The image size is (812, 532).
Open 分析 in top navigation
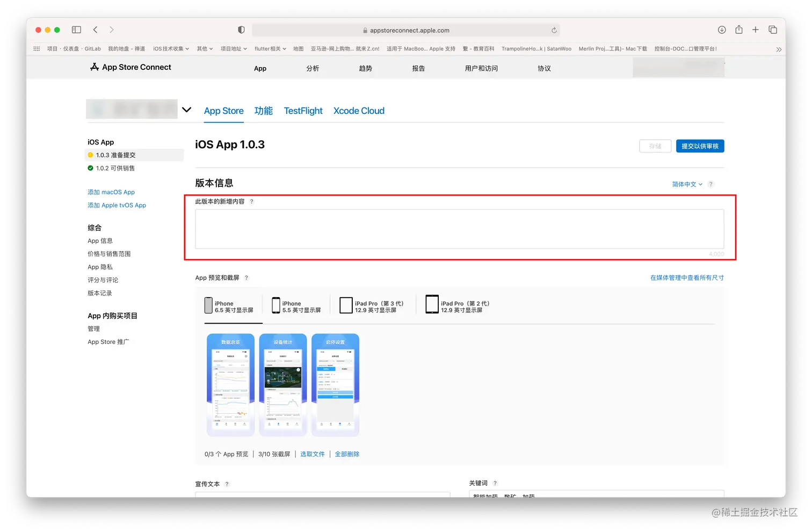313,69
